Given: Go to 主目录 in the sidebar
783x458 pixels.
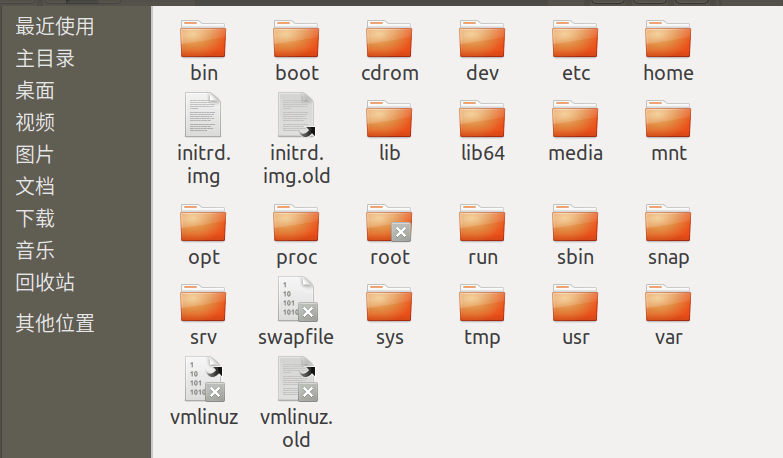Looking at the screenshot, I should click(x=45, y=58).
